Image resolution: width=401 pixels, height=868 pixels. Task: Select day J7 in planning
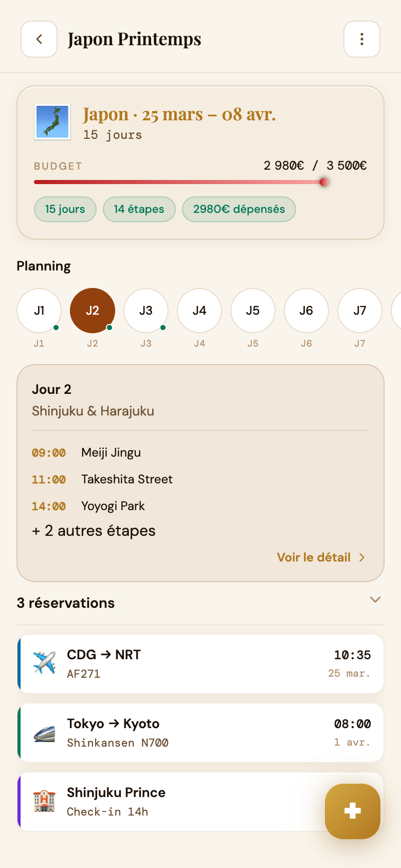pos(360,311)
